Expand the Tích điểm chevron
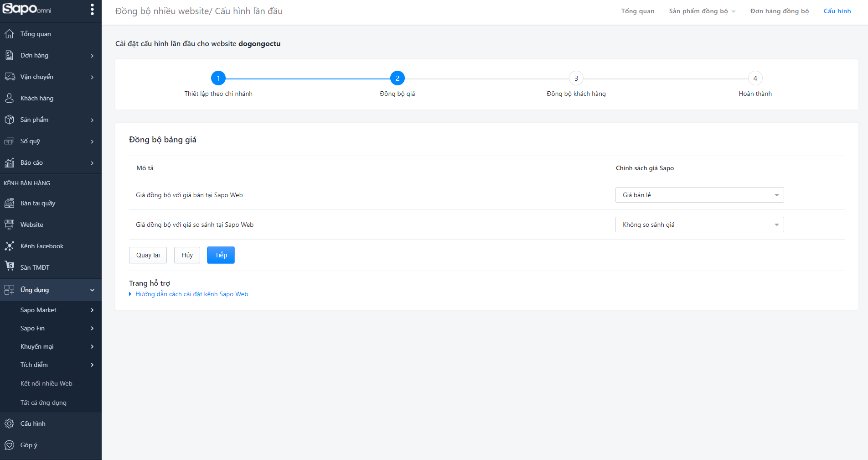 [x=92, y=365]
